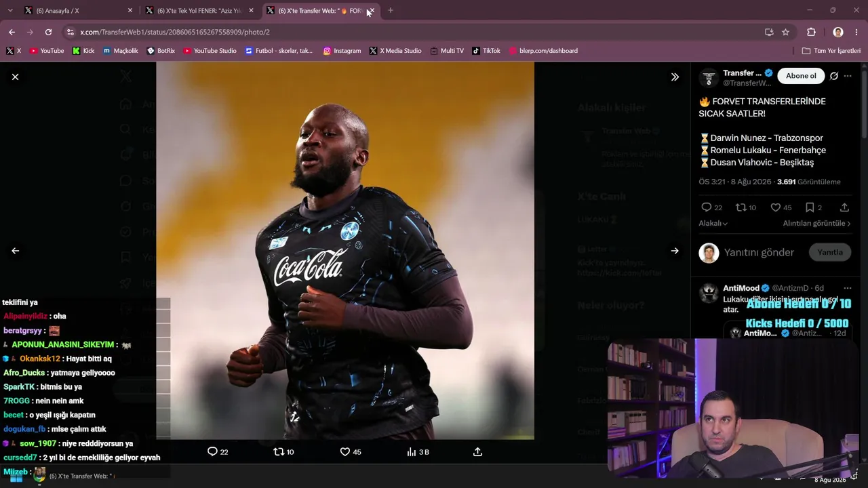Open the BotRix bookmark
The width and height of the screenshot is (868, 488).
point(161,51)
